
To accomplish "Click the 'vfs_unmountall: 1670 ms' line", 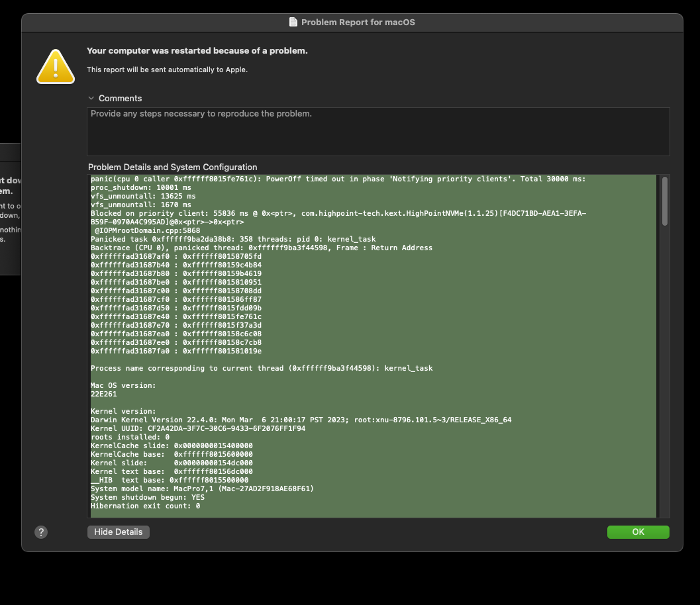I will point(141,205).
